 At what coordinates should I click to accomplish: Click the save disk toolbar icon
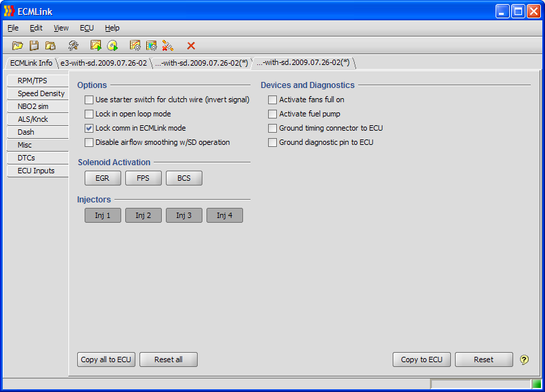pyautogui.click(x=34, y=45)
